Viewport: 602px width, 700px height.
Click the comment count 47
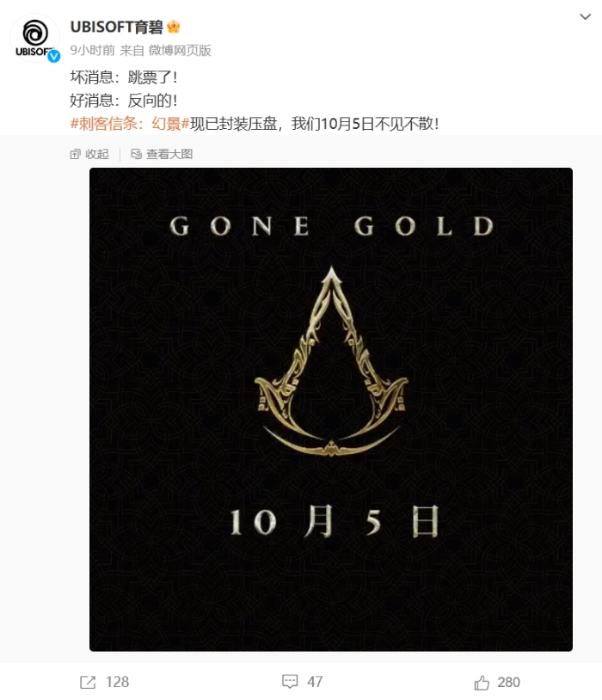coord(315,682)
